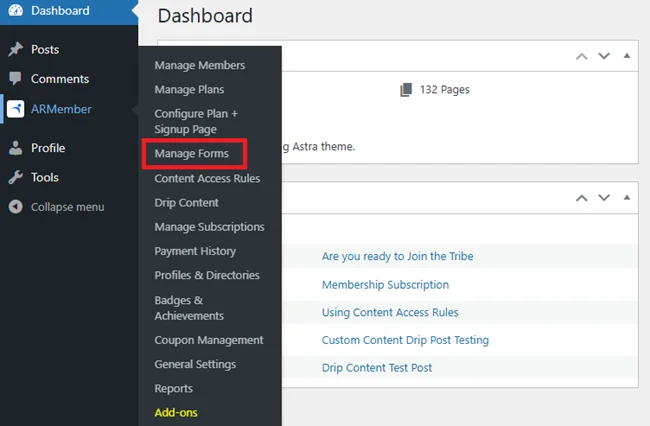Move the second widget up with its up chevron
This screenshot has width=650, height=426.
click(582, 198)
